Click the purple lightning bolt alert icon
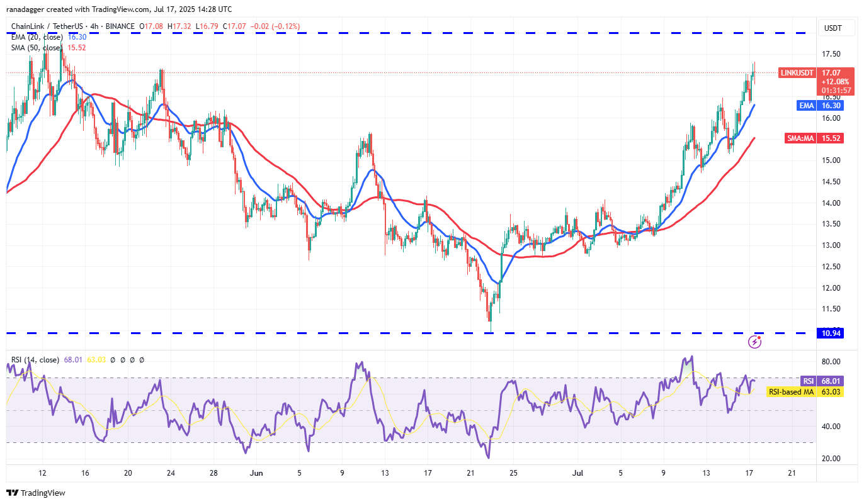The height and width of the screenshot is (504, 864). click(755, 342)
